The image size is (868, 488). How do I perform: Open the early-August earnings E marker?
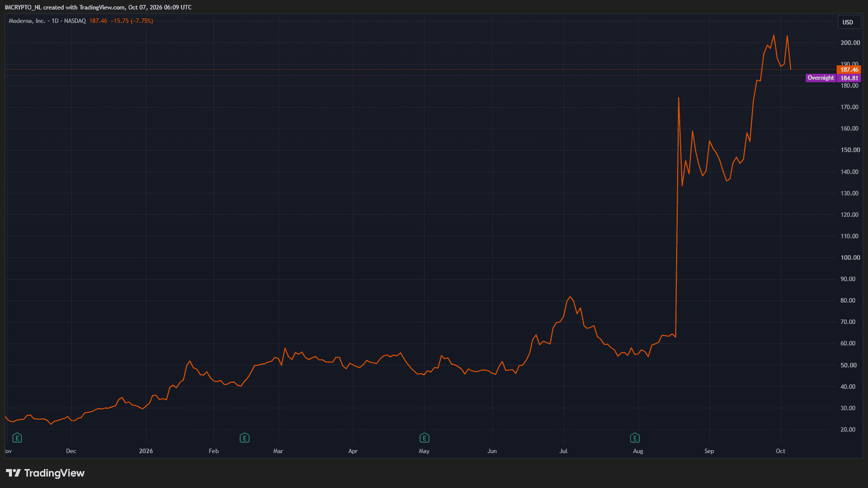tap(635, 438)
